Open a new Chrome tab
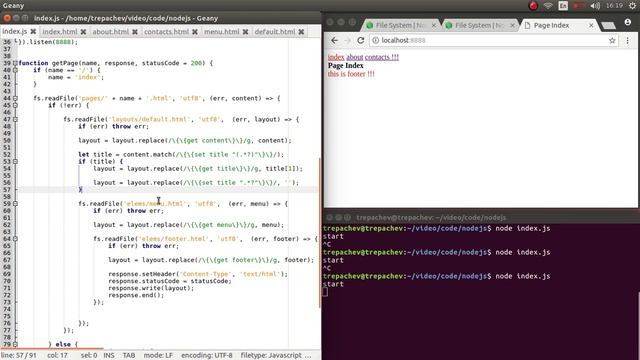This screenshot has width=640, height=360. pyautogui.click(x=608, y=26)
